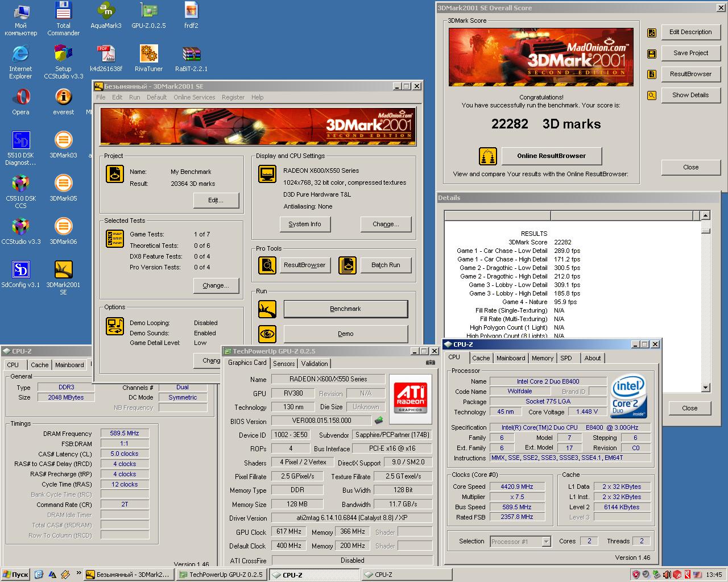
Task: Click the Show Details button
Action: pyautogui.click(x=690, y=95)
